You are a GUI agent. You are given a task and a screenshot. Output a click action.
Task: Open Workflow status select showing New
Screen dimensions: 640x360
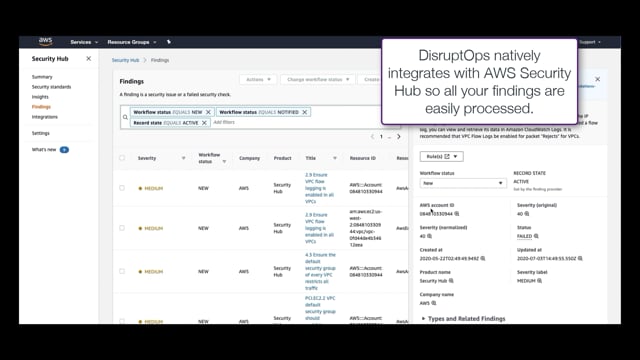point(463,183)
